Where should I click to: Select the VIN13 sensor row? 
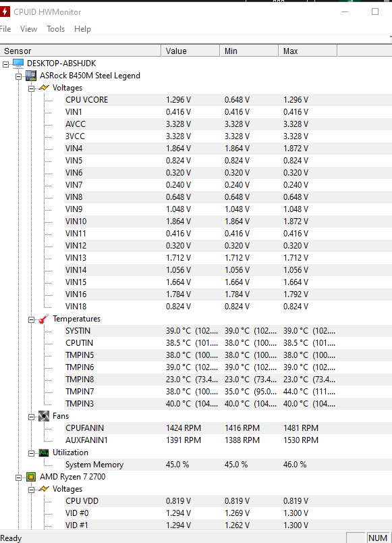(228, 257)
